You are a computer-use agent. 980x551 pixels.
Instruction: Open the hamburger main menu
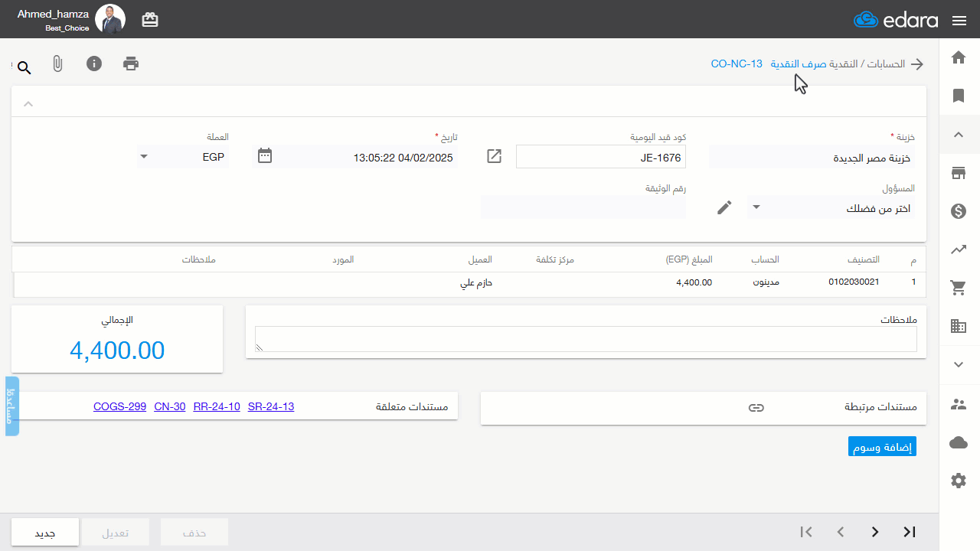coord(959,21)
